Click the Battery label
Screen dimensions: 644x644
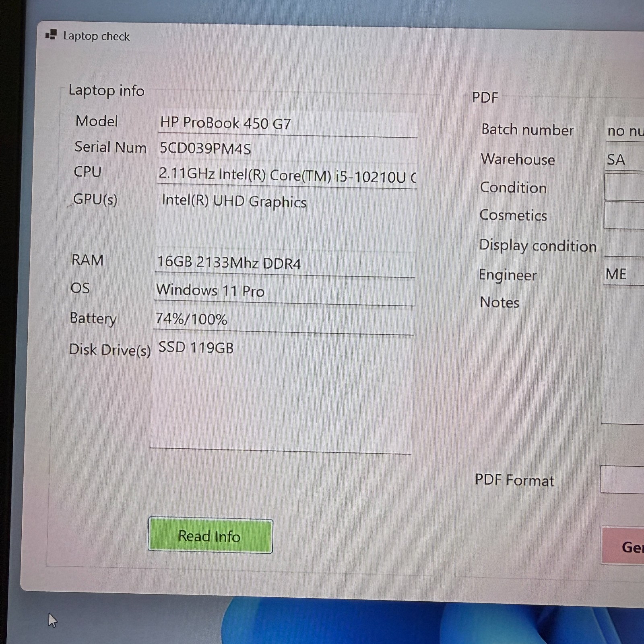(93, 318)
